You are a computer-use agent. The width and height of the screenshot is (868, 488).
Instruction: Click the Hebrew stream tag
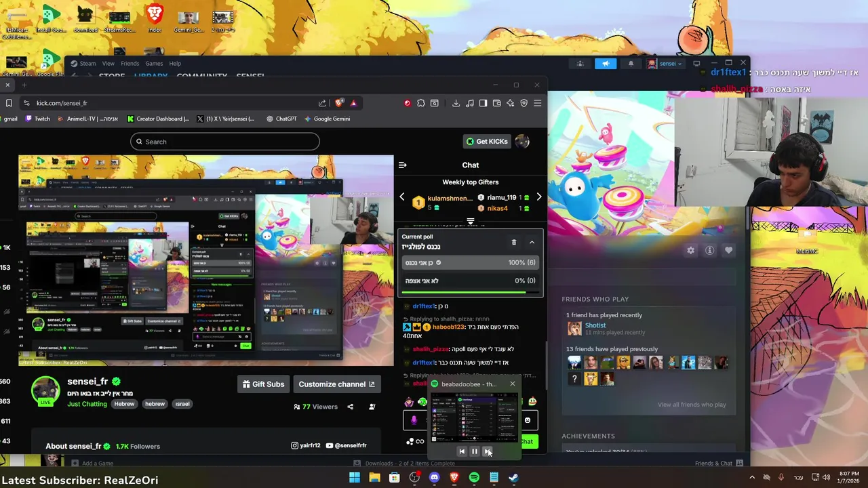point(124,404)
